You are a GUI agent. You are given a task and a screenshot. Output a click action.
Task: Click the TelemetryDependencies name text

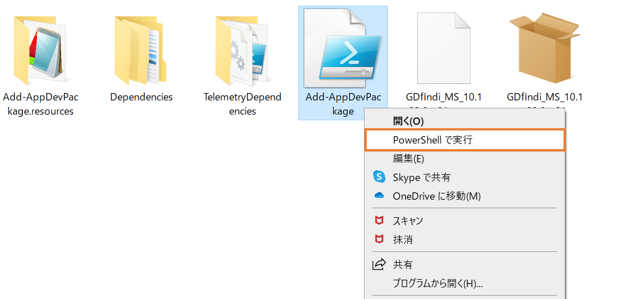(x=242, y=104)
